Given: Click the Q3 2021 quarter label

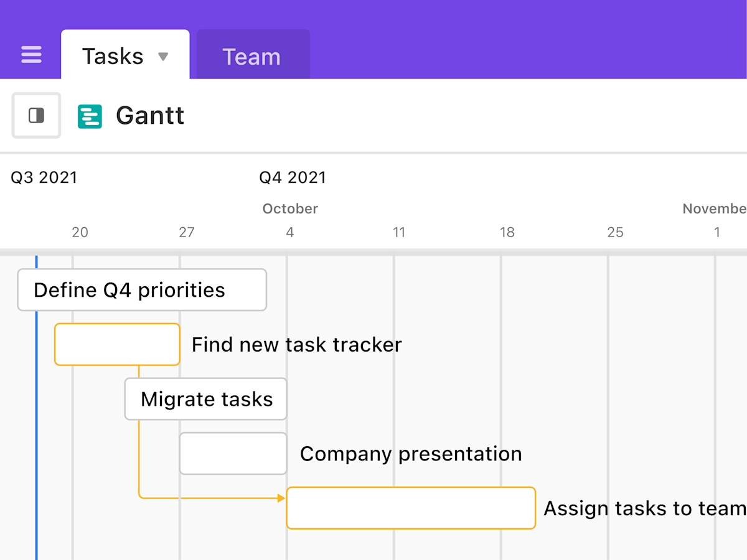Looking at the screenshot, I should coord(44,177).
